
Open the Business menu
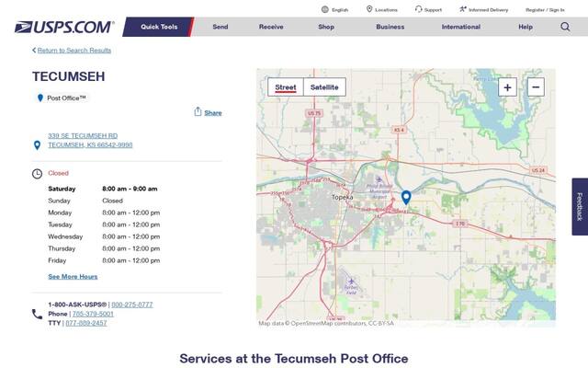[x=390, y=27]
